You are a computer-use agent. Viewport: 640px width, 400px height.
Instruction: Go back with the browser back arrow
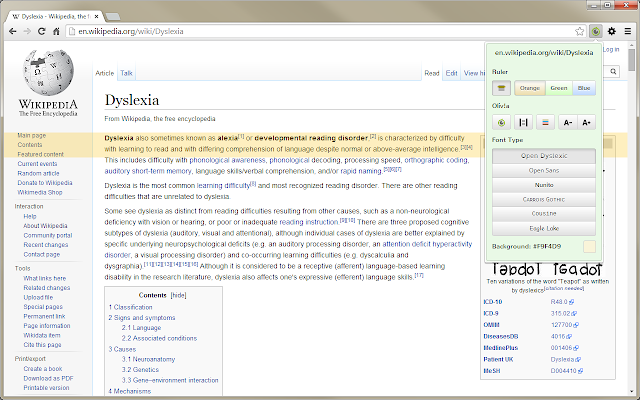[x=13, y=31]
